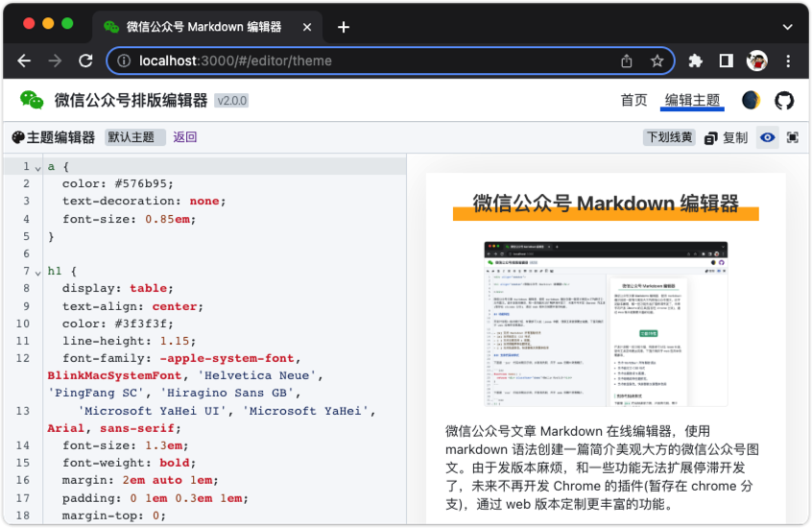
Task: Click the 'font-weight: bold;' line
Action: click(129, 463)
